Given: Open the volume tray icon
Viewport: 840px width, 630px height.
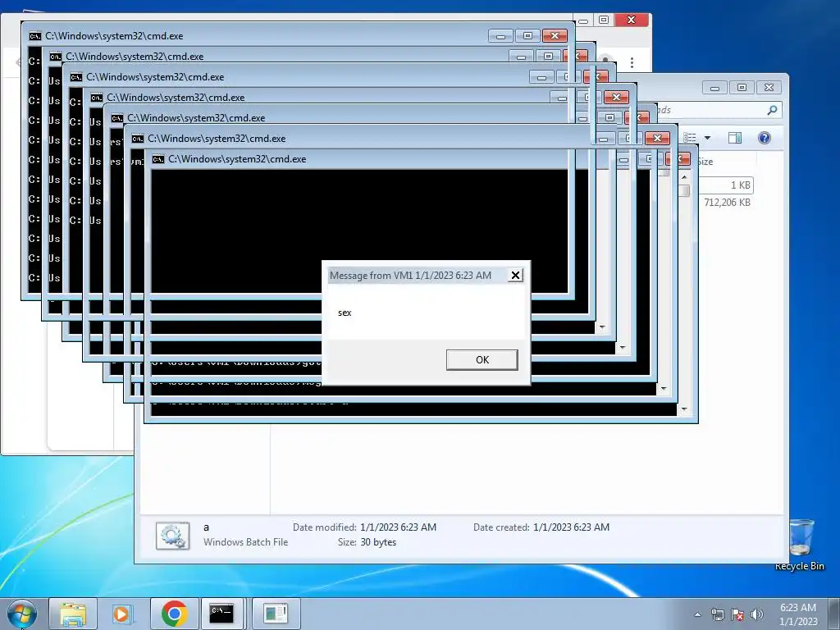Looking at the screenshot, I should pos(757,614).
